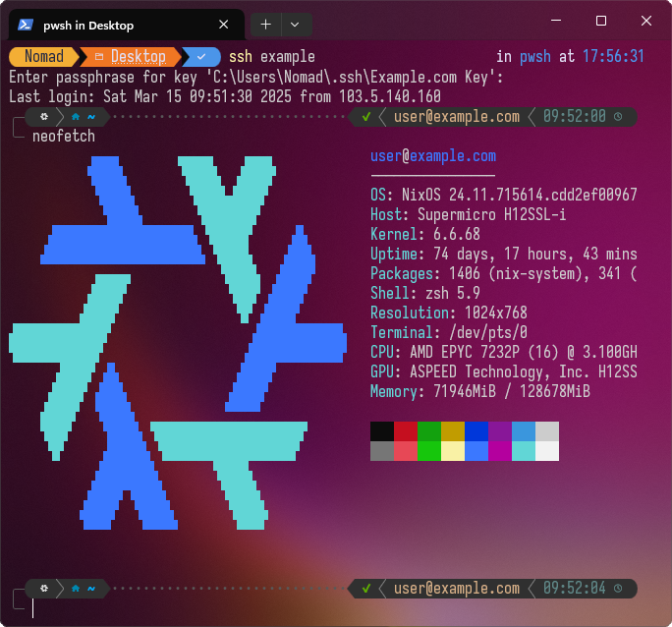The height and width of the screenshot is (627, 672).
Task: Click the folder icon beside Desktop
Action: point(99,57)
